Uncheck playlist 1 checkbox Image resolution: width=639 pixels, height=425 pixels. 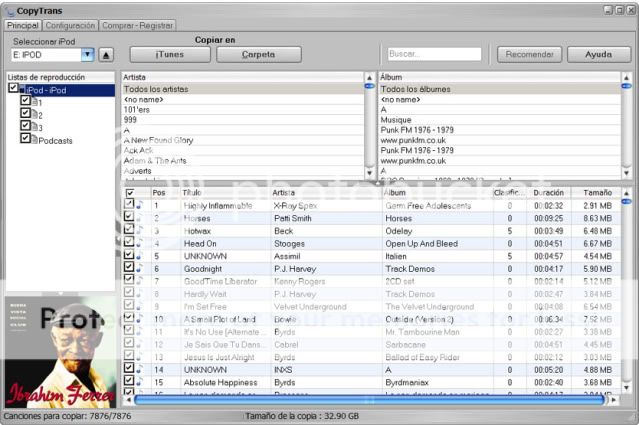(x=25, y=100)
